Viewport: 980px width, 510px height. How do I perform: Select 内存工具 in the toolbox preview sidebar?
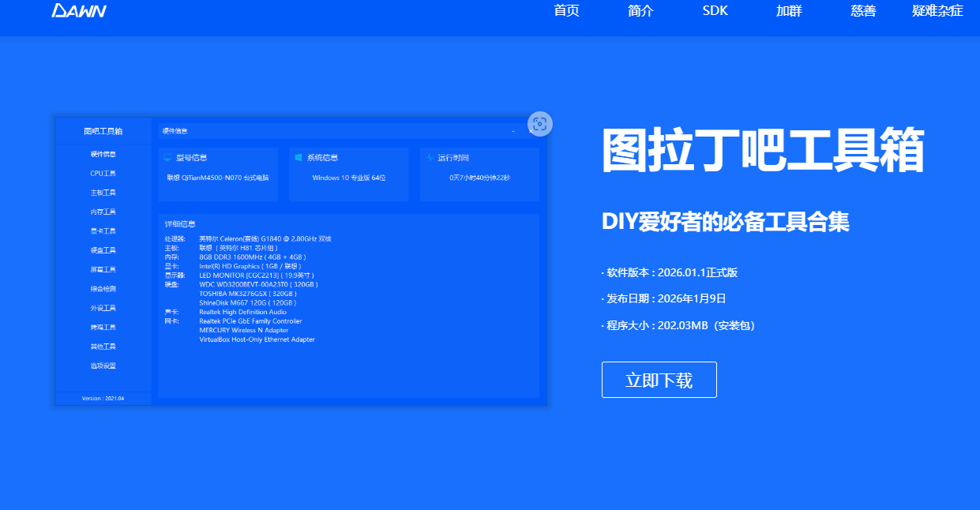pos(103,212)
